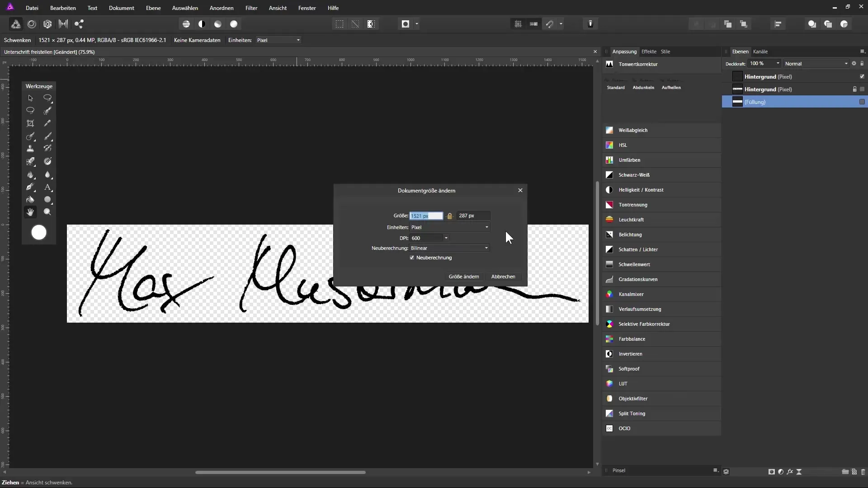Viewport: 868px width, 488px height.
Task: Select the Zoom magnifier tool
Action: click(47, 212)
